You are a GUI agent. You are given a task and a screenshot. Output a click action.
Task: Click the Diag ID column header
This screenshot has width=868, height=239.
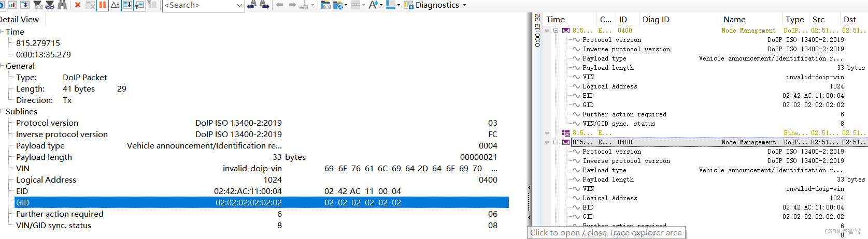tap(656, 19)
